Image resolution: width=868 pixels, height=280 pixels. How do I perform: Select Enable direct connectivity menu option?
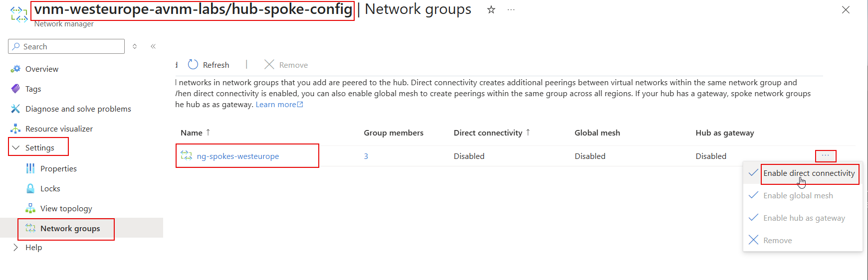[809, 173]
